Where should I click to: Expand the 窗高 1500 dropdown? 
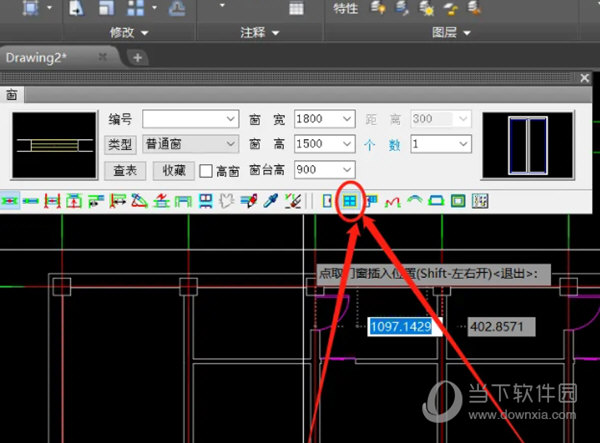click(x=347, y=144)
